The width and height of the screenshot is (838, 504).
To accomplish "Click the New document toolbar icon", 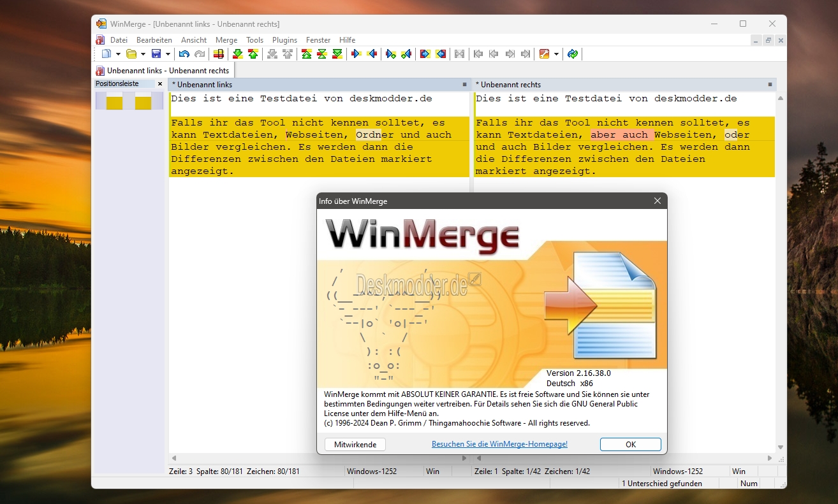I will 107,54.
